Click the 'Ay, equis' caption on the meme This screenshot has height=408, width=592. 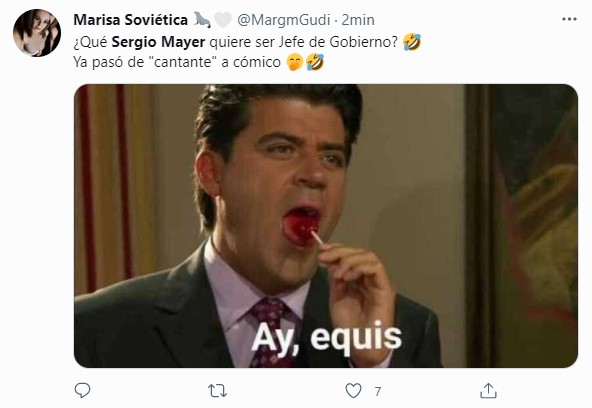[326, 338]
